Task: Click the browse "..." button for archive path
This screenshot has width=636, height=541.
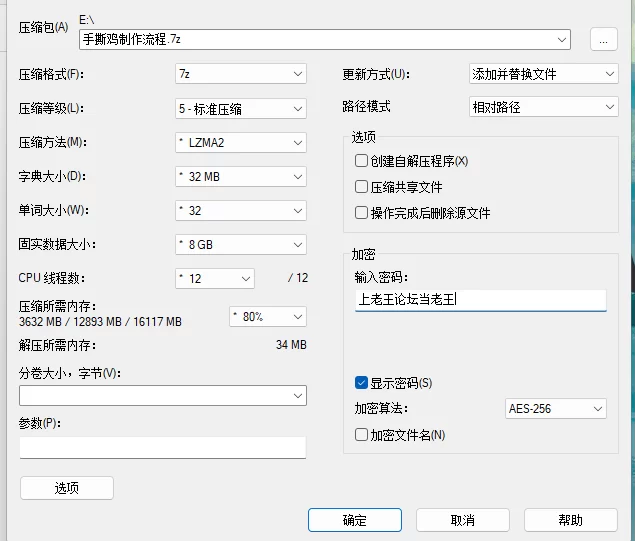Action: [x=604, y=39]
